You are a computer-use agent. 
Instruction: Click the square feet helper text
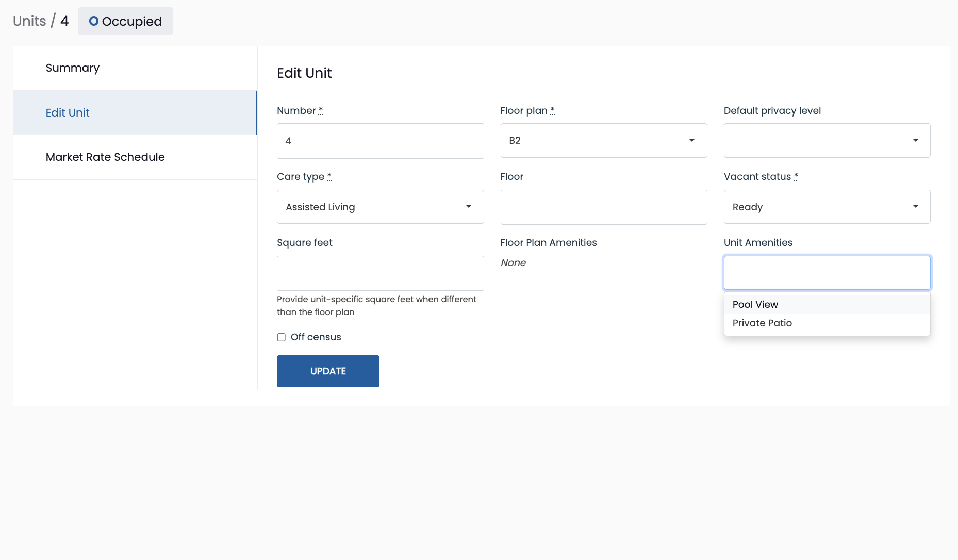[376, 306]
